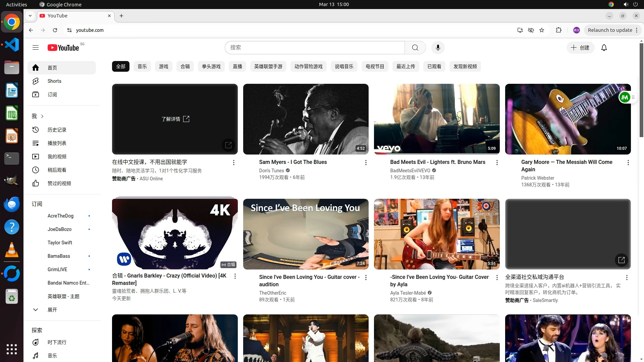Open the tab search dropdown arrow
This screenshot has width=644, height=362.
tap(30, 16)
